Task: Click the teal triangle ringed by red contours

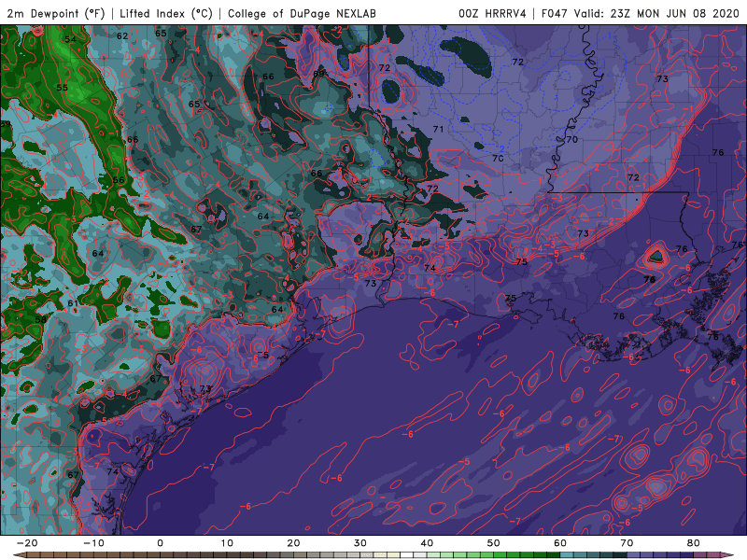Action: click(655, 256)
